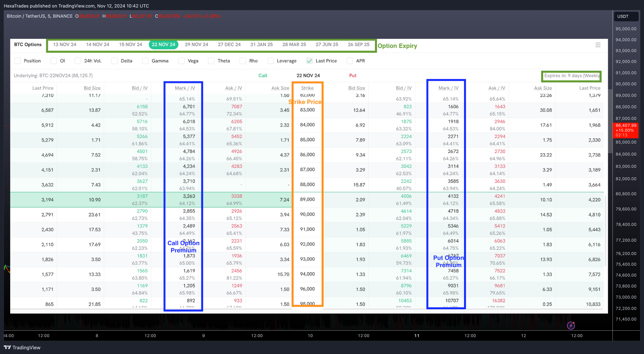The height and width of the screenshot is (354, 644).
Task: Switch to 28 MAR 25 expiry tab
Action: 294,45
